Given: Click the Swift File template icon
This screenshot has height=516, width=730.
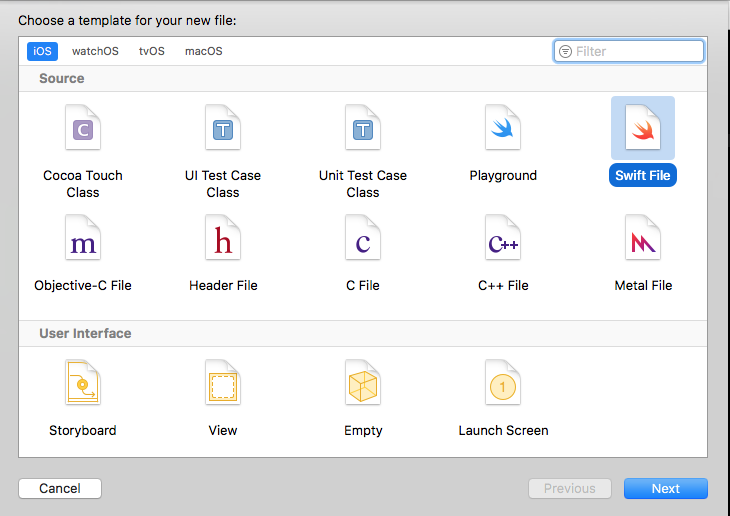Looking at the screenshot, I should tap(643, 129).
